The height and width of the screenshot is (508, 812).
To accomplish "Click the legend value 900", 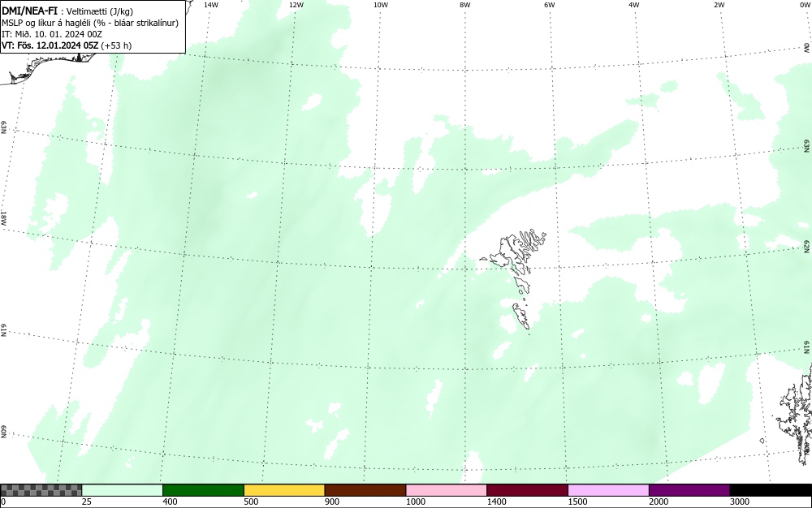I will coord(332,502).
